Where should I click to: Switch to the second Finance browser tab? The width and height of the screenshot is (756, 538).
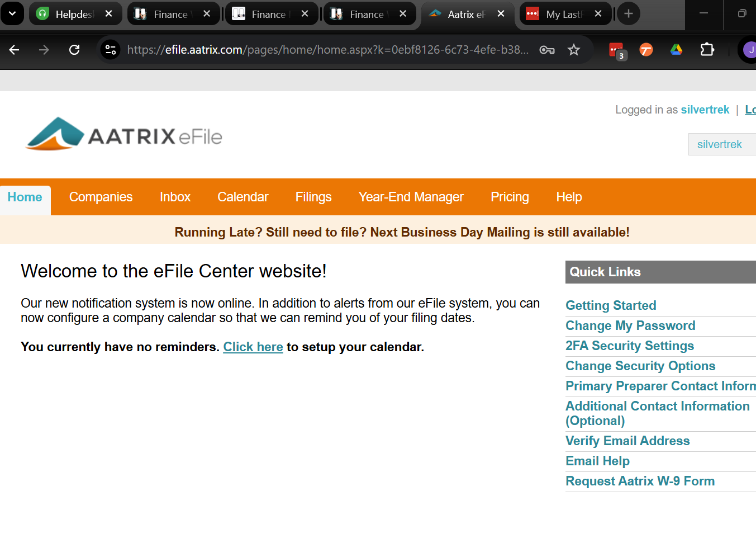pos(272,13)
